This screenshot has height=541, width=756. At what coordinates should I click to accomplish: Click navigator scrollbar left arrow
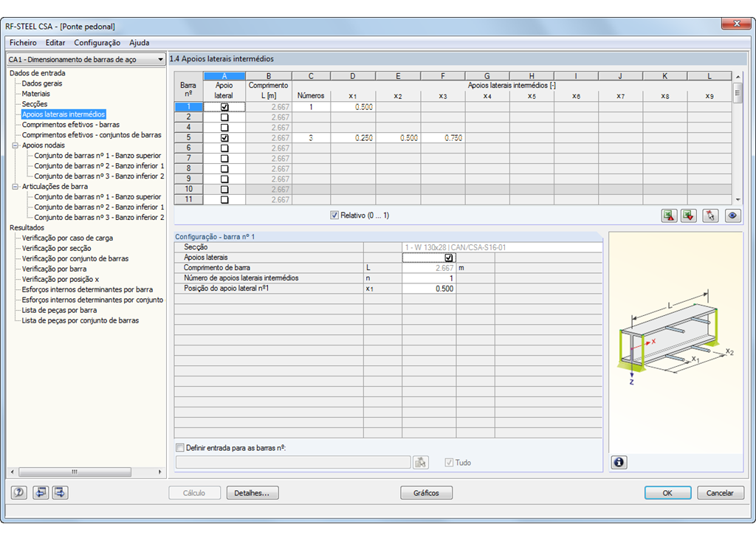coord(12,472)
